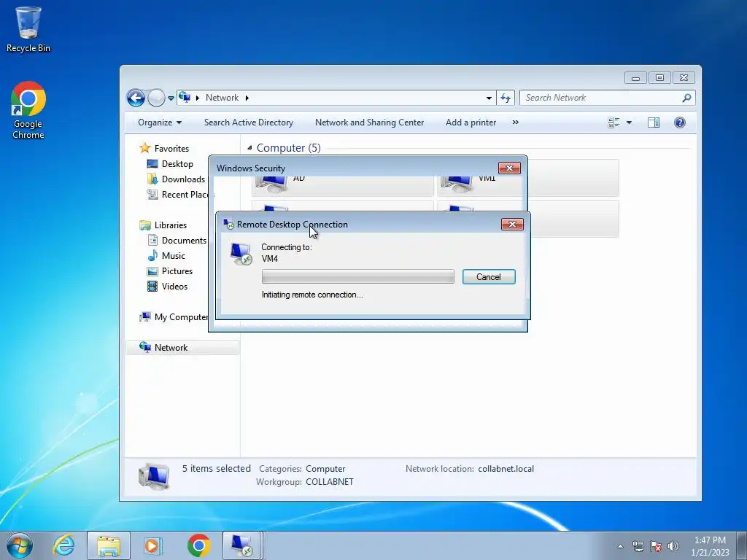Click the network tray icon
Screen dimensions: 747x560
tap(638, 546)
